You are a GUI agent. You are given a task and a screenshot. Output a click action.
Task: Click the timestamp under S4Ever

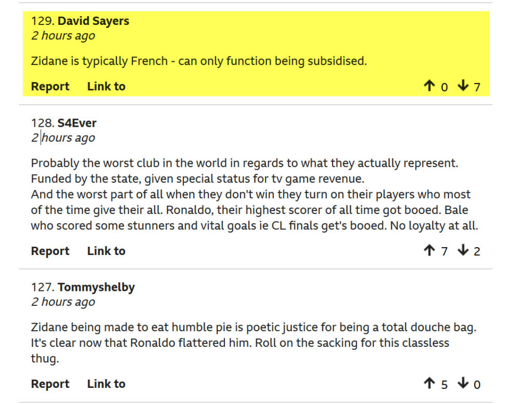63,138
